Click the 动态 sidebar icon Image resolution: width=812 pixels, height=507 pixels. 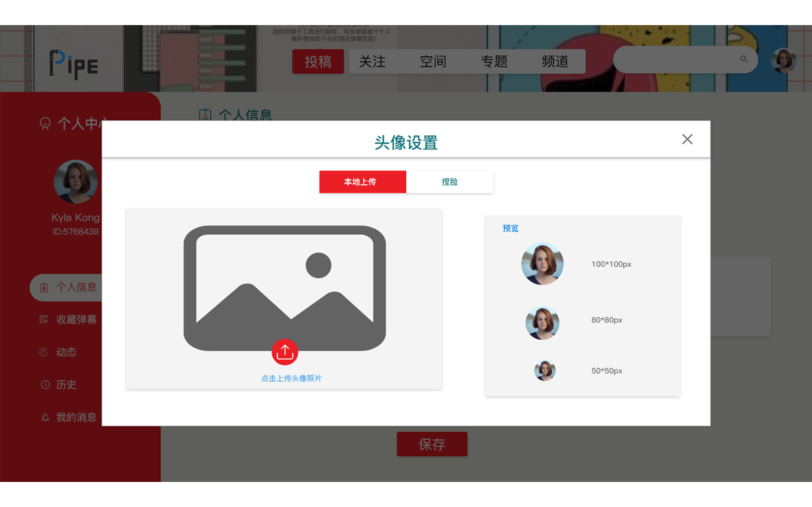point(44,352)
